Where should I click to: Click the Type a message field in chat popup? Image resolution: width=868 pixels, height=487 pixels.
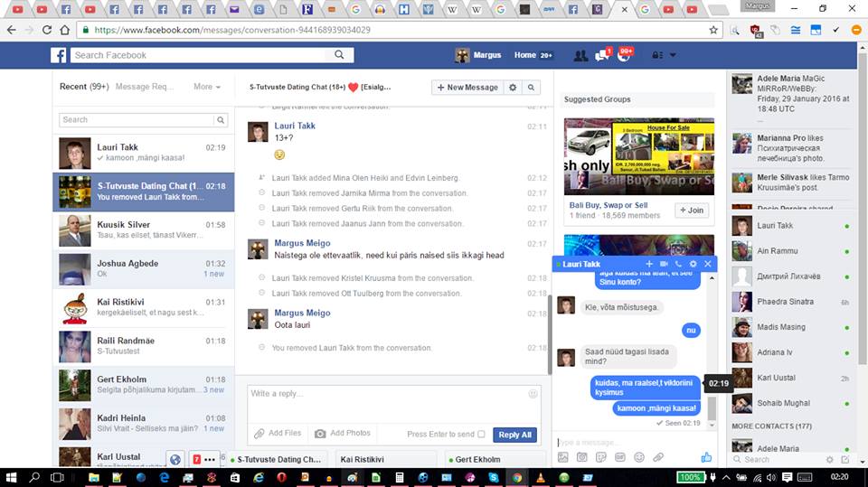pyautogui.click(x=628, y=442)
